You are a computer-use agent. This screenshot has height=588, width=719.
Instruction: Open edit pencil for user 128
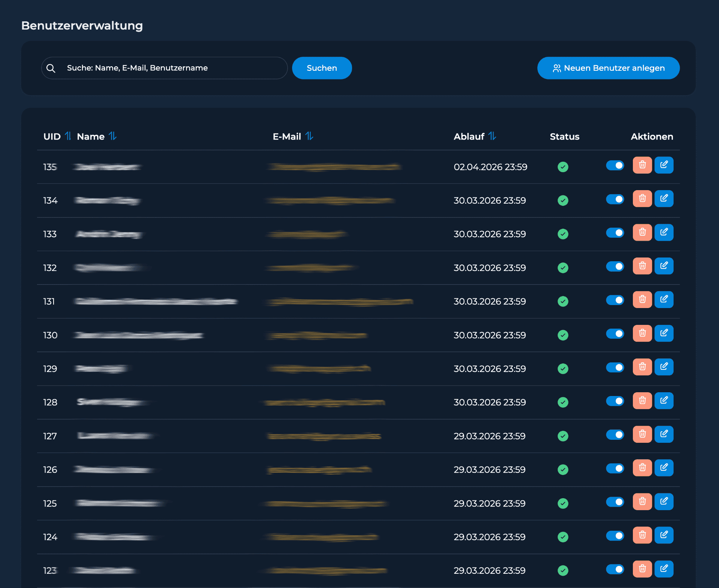point(664,401)
